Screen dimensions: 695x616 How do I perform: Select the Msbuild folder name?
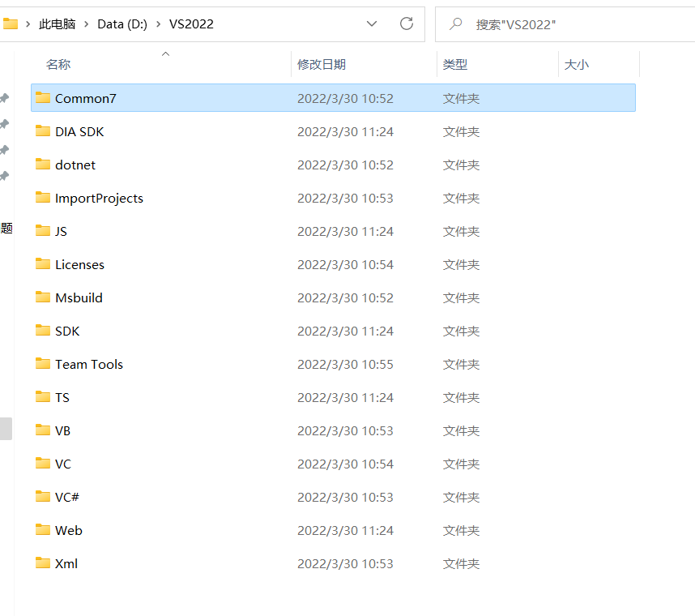79,298
